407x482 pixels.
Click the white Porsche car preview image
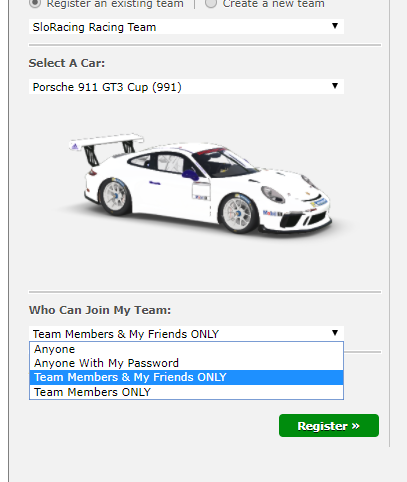click(200, 184)
